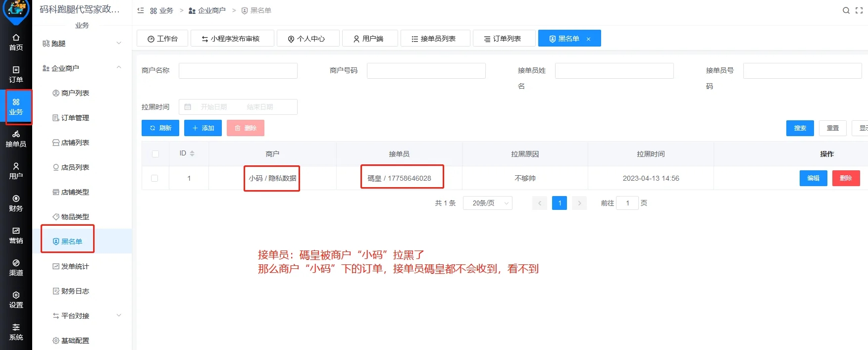The width and height of the screenshot is (868, 350).
Task: Open 首页 home in left navigation
Action: tap(16, 42)
